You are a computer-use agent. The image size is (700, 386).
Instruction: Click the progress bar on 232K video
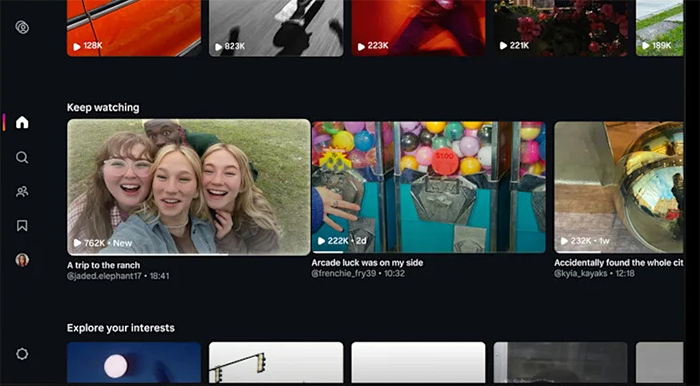619,252
